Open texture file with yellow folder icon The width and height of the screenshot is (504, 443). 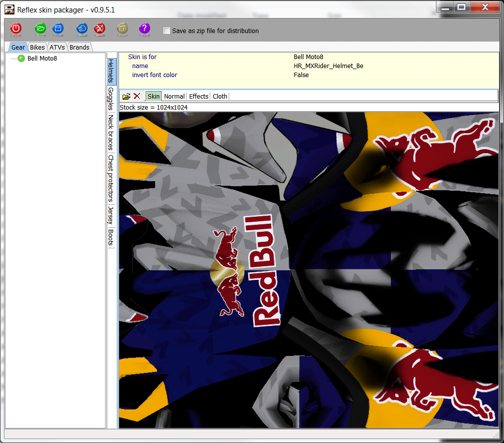click(x=127, y=96)
